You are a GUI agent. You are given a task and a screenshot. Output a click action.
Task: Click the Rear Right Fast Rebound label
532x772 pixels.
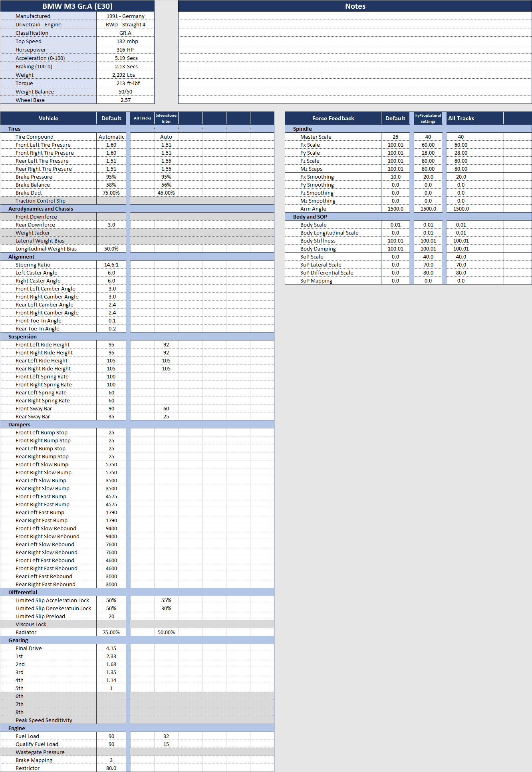[46, 584]
